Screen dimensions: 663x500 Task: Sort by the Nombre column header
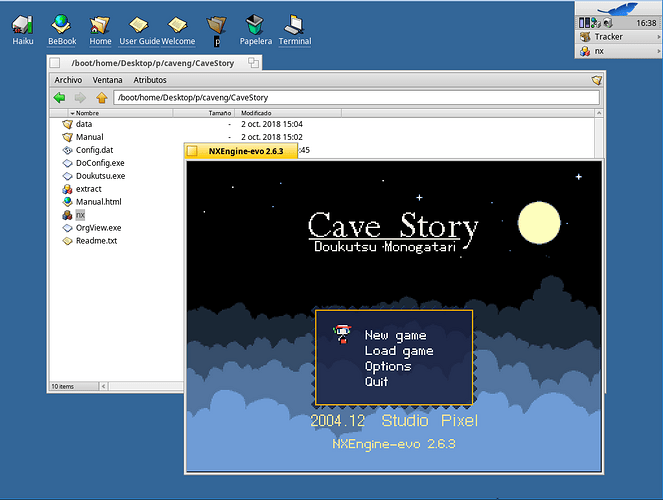click(x=120, y=113)
